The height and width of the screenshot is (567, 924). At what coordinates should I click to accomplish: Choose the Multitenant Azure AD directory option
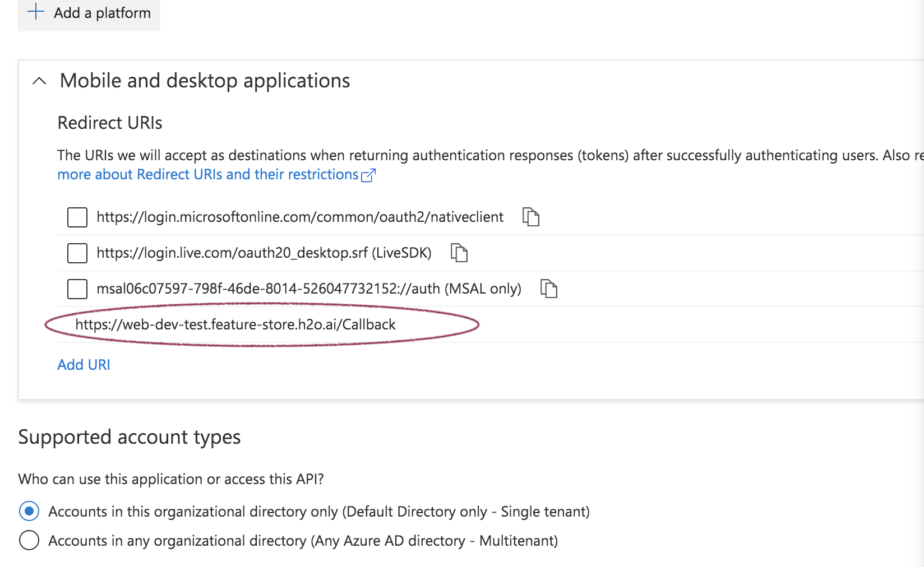coord(29,541)
